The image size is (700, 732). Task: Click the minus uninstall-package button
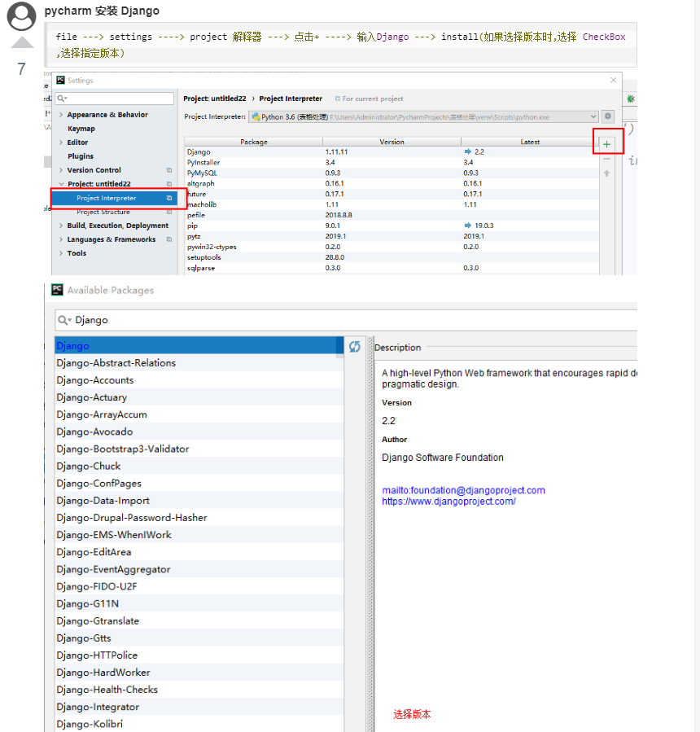coord(606,160)
